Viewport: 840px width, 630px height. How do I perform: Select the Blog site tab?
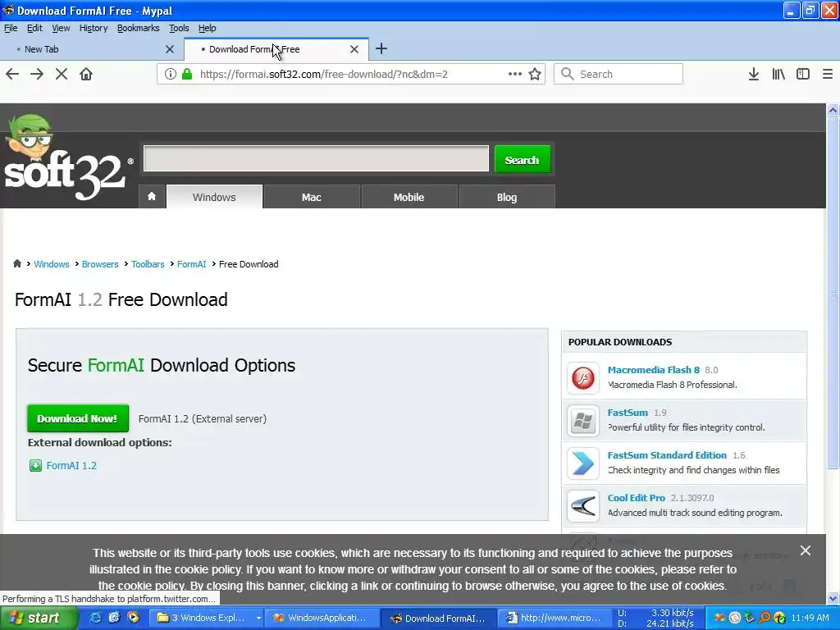click(507, 197)
